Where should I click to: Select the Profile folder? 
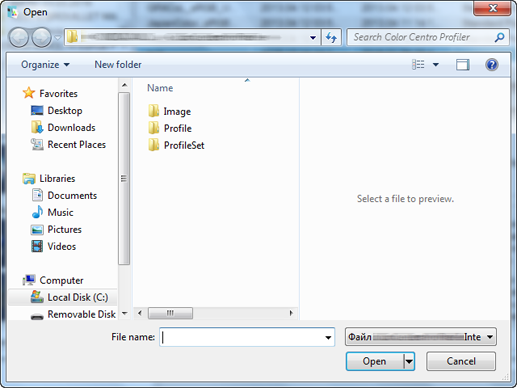[178, 128]
